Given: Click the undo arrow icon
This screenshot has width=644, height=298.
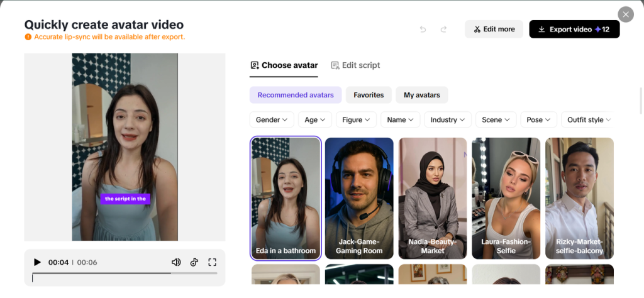Looking at the screenshot, I should (423, 30).
